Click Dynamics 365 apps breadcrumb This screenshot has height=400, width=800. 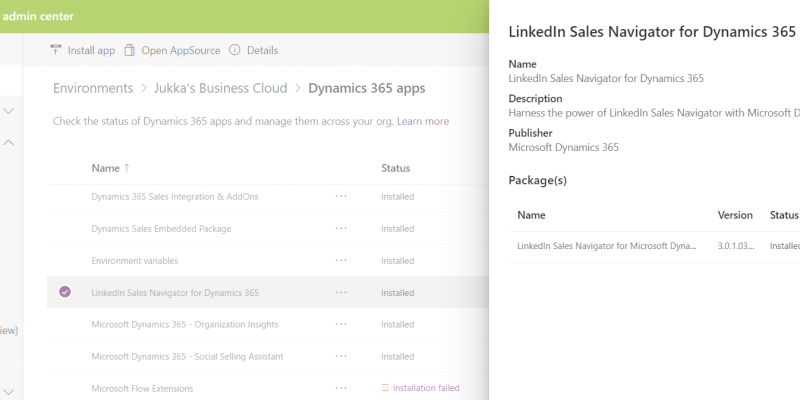click(x=366, y=88)
